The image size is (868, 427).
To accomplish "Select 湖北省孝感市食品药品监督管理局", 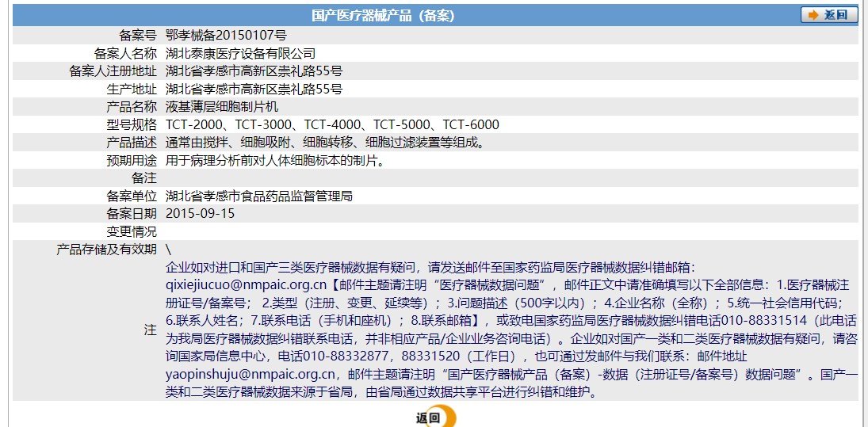I will (258, 196).
